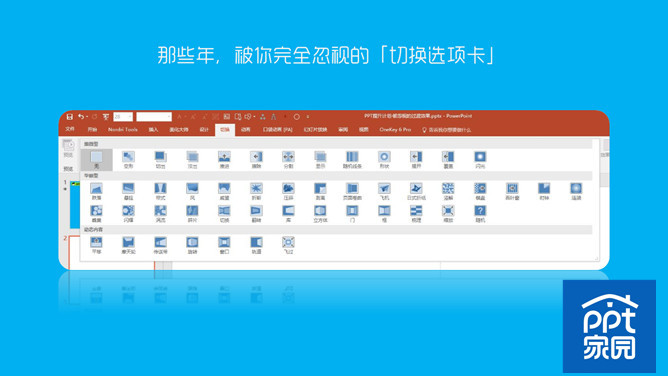Open the font size combo box
This screenshot has height=376, width=668.
pos(123,116)
